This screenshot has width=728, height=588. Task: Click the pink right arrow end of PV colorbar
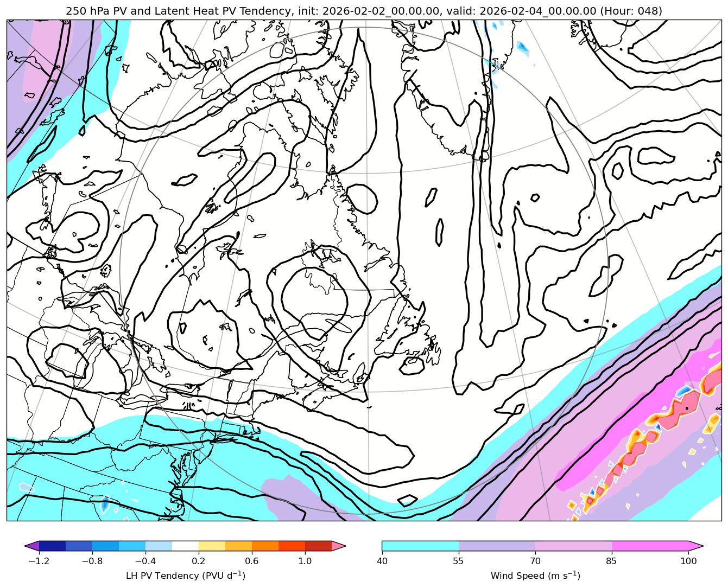[339, 546]
